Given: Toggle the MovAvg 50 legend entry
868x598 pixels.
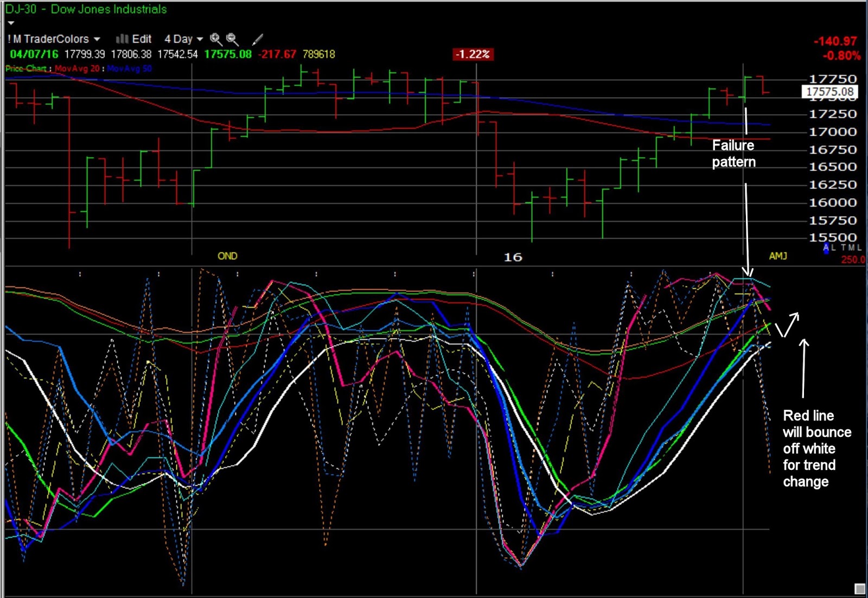Looking at the screenshot, I should [129, 68].
